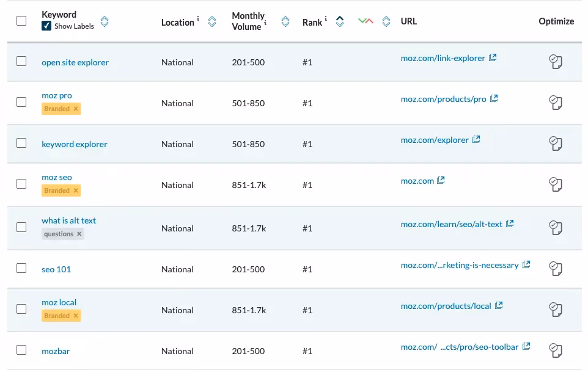Open moz.com/products/local via its external link icon
Viewport: 588px width, 370px height.
(x=500, y=305)
